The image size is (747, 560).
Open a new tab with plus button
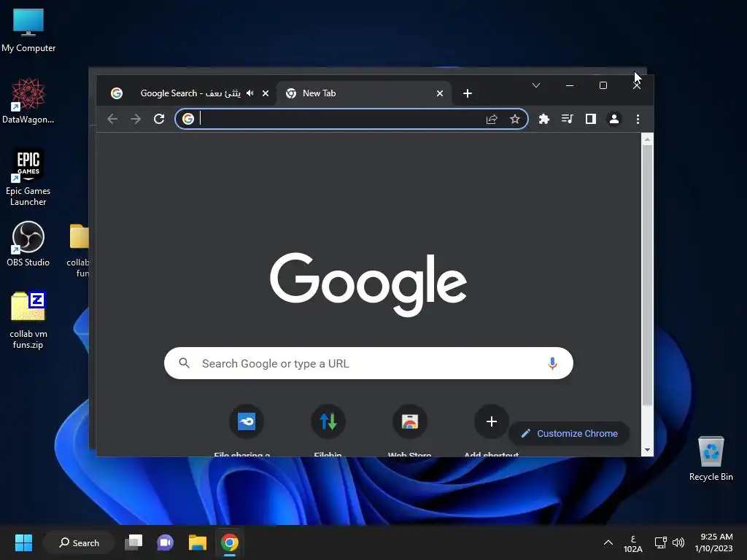[x=468, y=93]
